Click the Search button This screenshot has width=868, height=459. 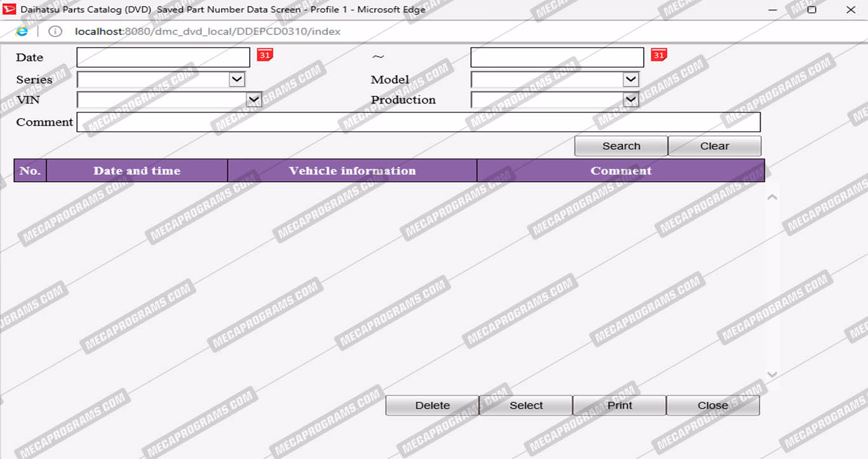click(621, 146)
